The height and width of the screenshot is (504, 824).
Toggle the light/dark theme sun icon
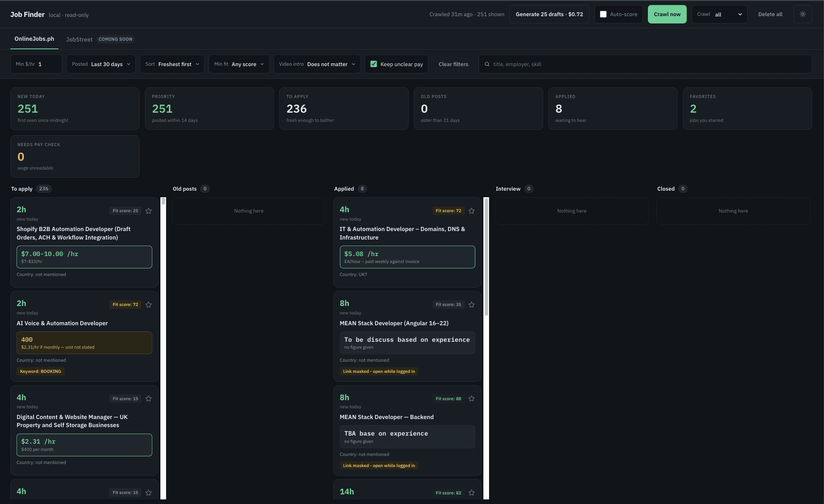coord(803,14)
